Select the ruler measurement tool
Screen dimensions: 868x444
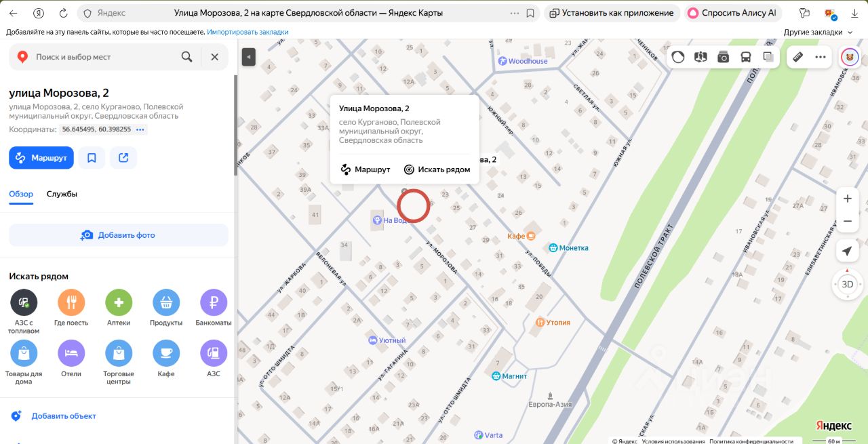tap(798, 57)
